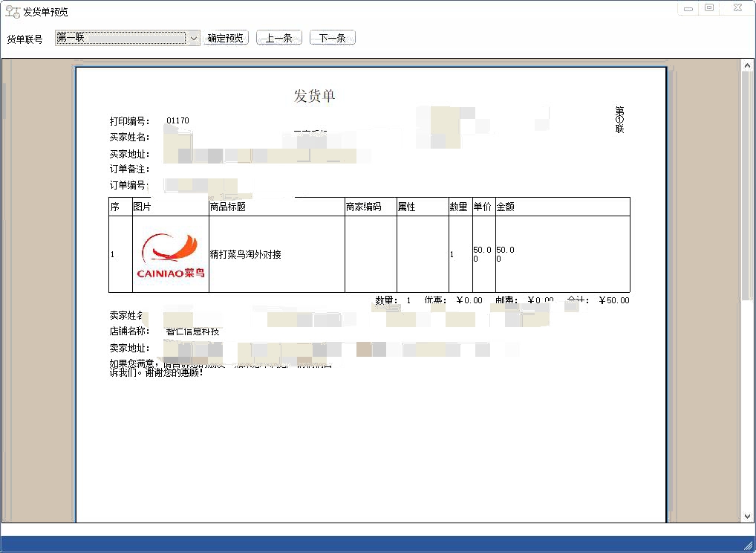Click the 发货单 title on the document
Viewport: 756px width, 553px height.
pos(315,96)
